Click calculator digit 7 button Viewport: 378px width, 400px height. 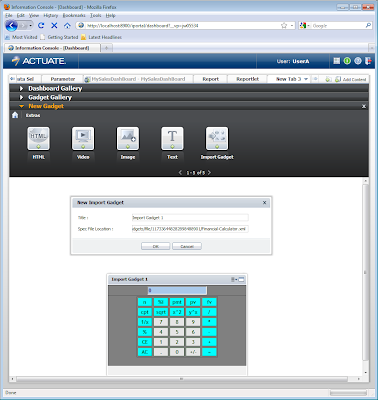[161, 322]
